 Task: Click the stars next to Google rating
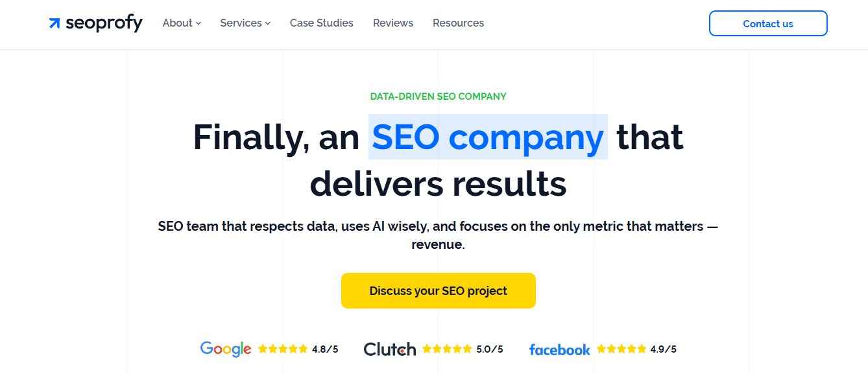(x=283, y=348)
